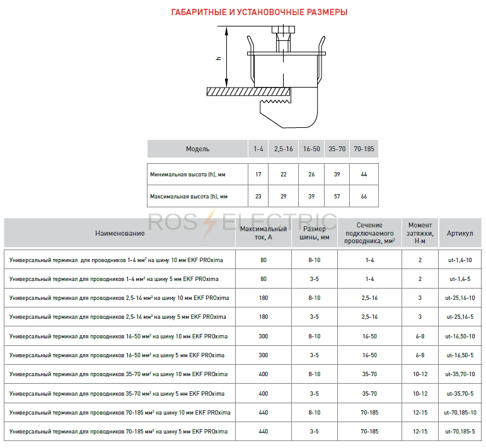Screen dimensions: 486x448
Task: Click torque 2 in ut-1,4-5 row
Action: point(420,279)
